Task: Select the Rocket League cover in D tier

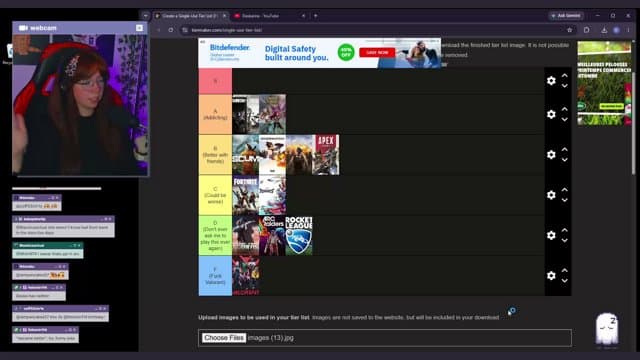Action: [299, 236]
